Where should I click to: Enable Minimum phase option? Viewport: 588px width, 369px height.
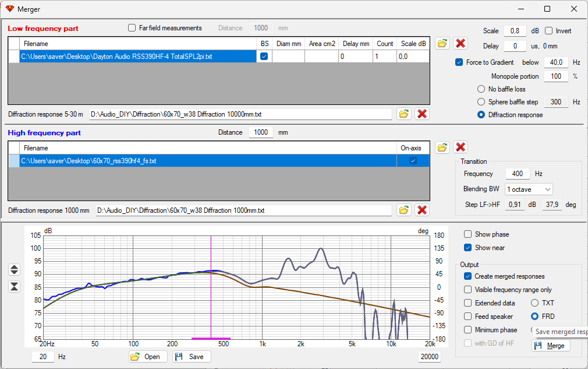coord(467,330)
